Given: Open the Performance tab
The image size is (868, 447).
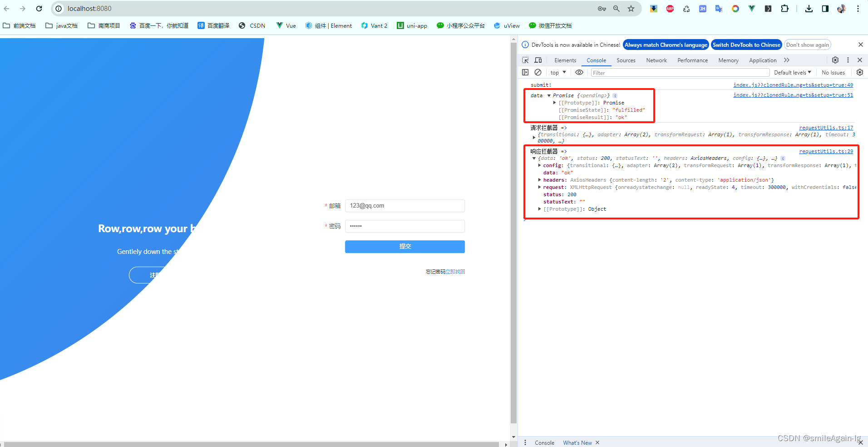Looking at the screenshot, I should (693, 60).
